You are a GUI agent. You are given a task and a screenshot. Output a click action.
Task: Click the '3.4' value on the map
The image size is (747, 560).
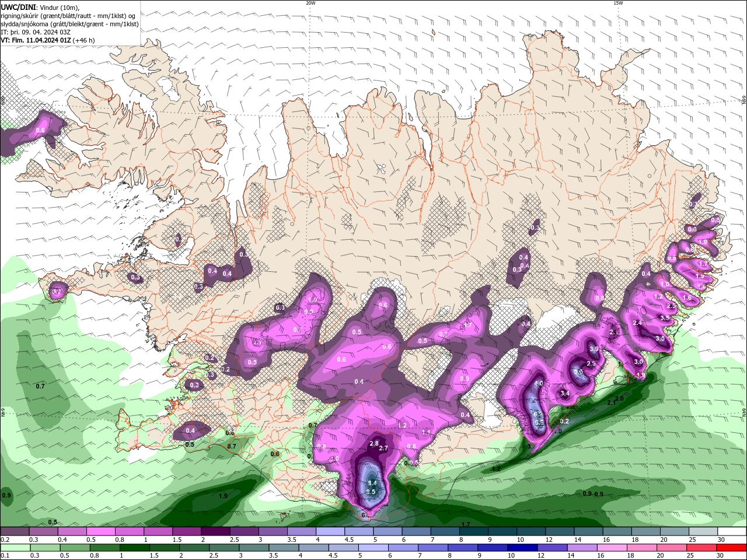click(565, 394)
